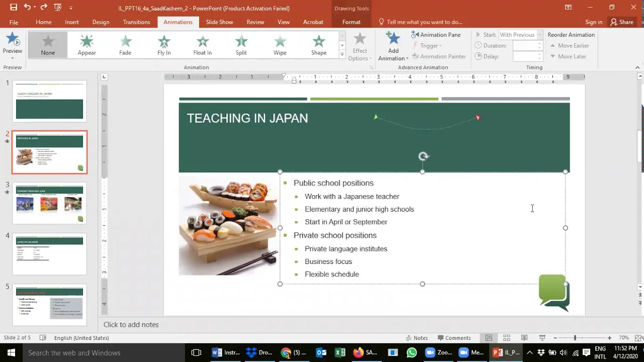
Task: Open Excel from the taskbar
Action: pyautogui.click(x=340, y=352)
